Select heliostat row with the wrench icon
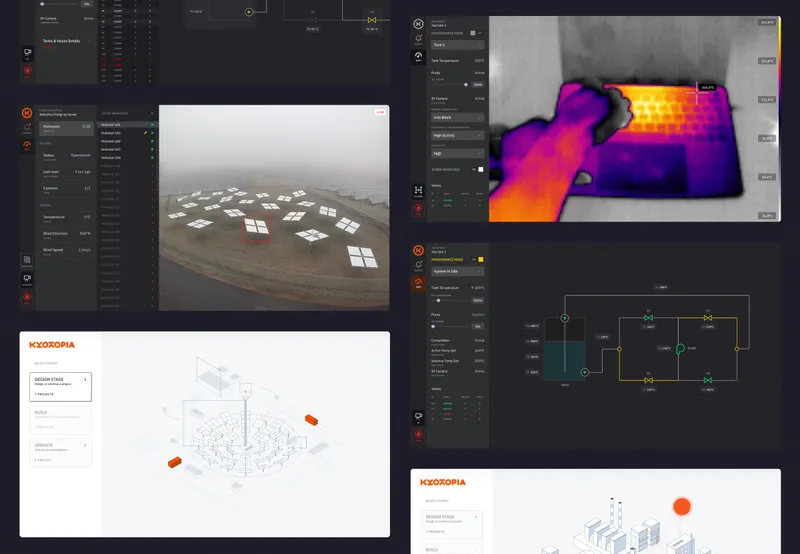800x554 pixels. (x=127, y=133)
